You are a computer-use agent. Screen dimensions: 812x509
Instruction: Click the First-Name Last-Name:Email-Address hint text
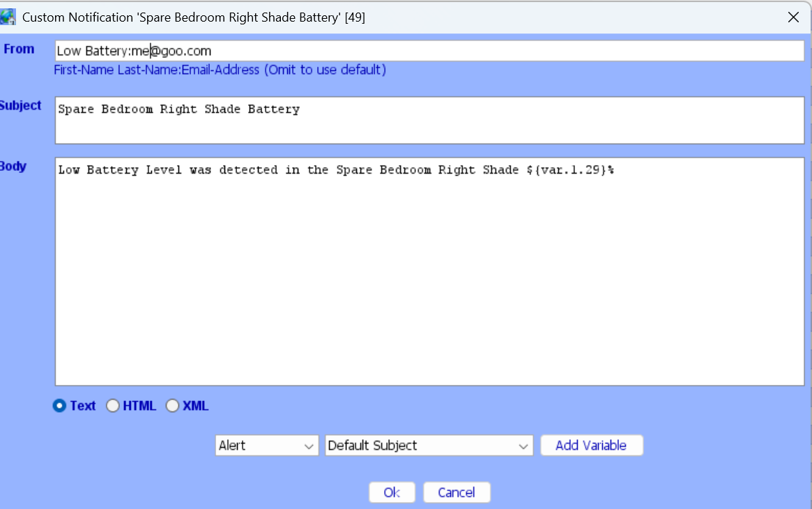point(220,70)
